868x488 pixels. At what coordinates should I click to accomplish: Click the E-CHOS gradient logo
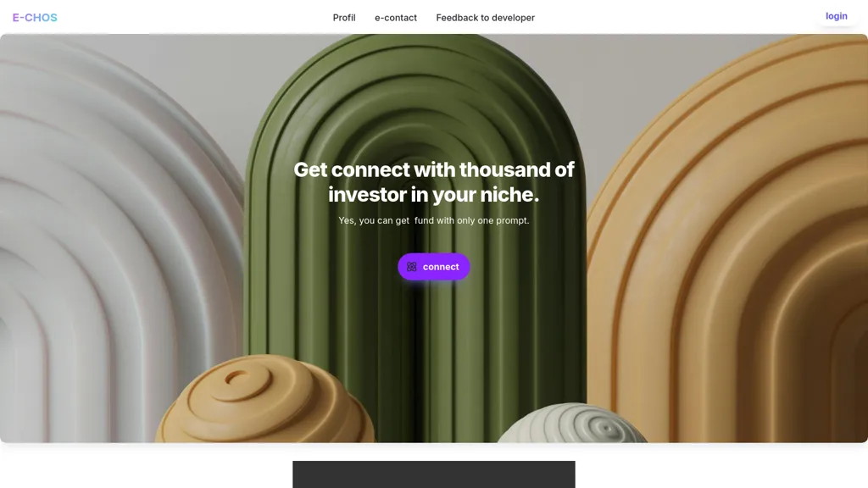click(35, 18)
